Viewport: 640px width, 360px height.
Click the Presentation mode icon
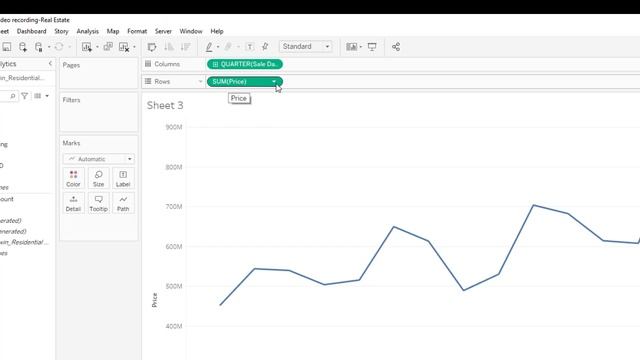[x=372, y=47]
